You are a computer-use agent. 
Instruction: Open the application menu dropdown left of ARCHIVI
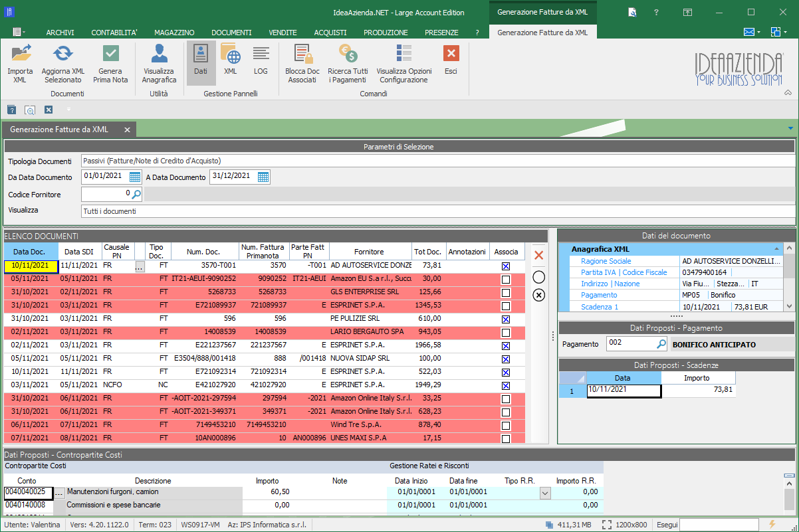click(19, 32)
